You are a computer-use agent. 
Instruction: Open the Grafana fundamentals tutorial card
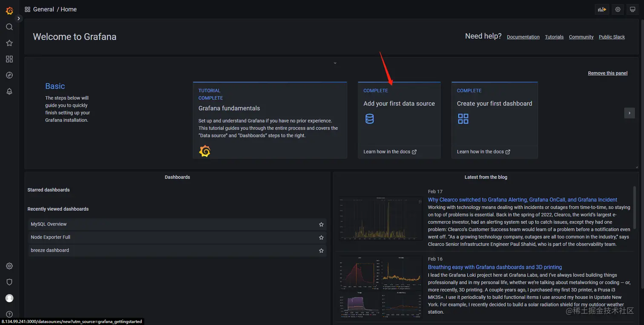(x=270, y=120)
